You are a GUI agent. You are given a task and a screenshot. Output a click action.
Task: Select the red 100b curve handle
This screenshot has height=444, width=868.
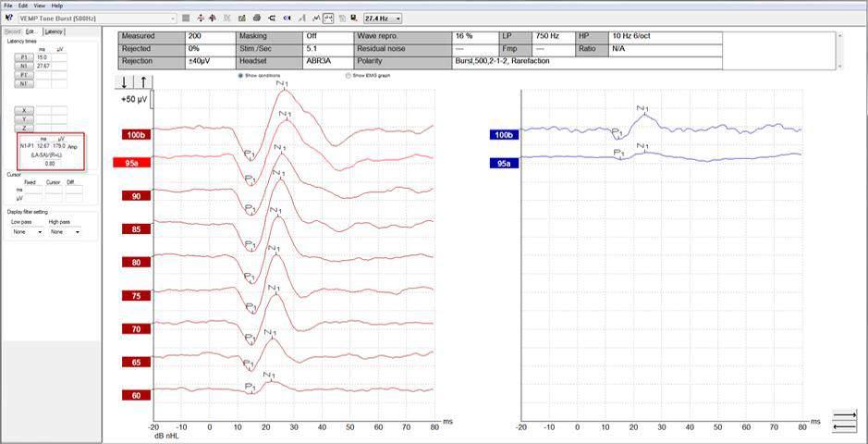(x=137, y=134)
